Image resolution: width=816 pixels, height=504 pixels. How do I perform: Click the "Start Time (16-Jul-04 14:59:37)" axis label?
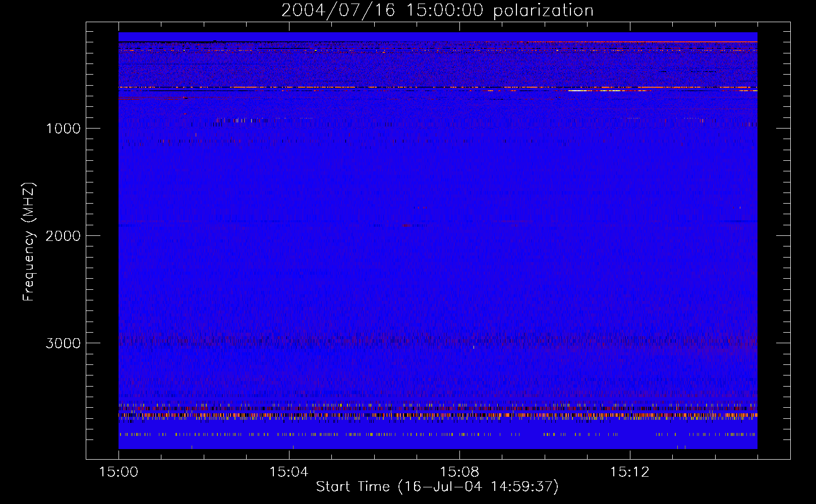[x=437, y=487]
